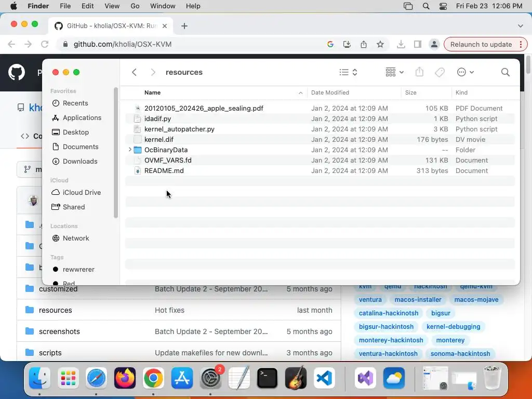
Task: Select kernel.dif file
Action: click(x=159, y=139)
